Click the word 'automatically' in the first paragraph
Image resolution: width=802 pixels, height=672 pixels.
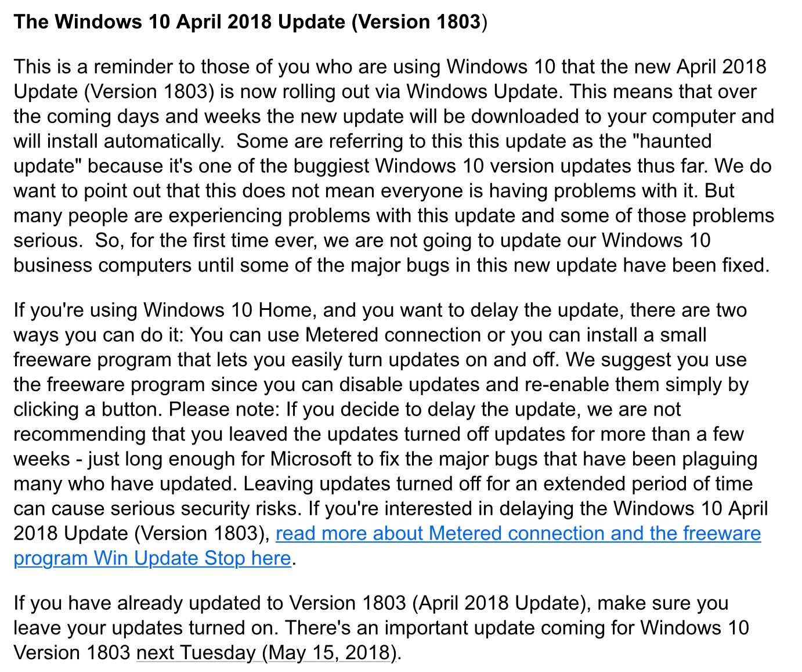pos(163,141)
